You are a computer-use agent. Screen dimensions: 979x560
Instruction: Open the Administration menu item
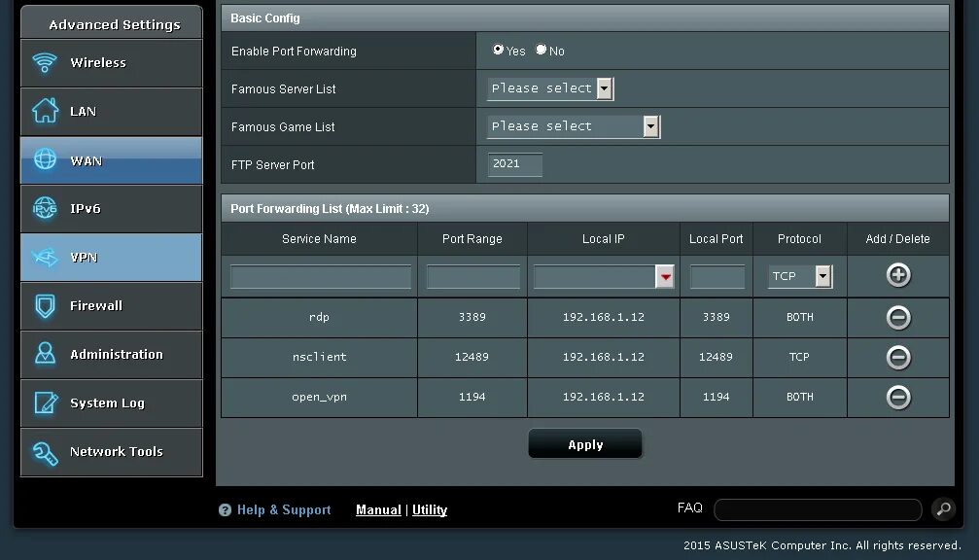111,354
